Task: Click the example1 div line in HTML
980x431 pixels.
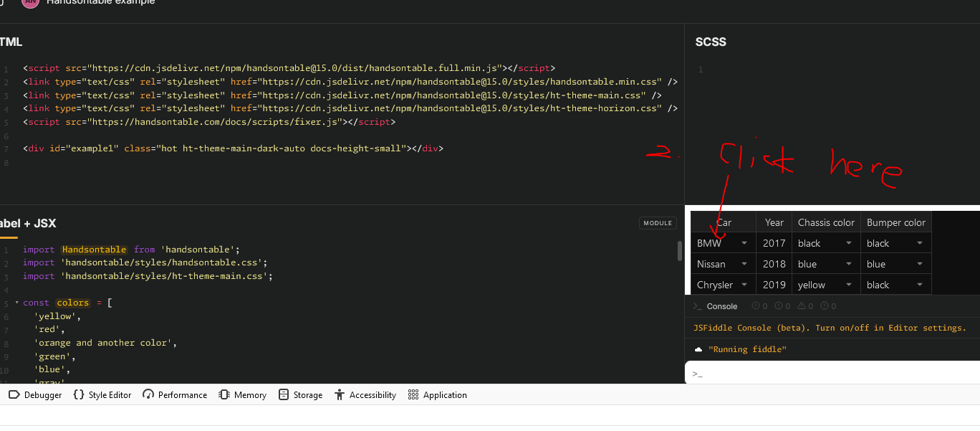Action: tap(234, 148)
